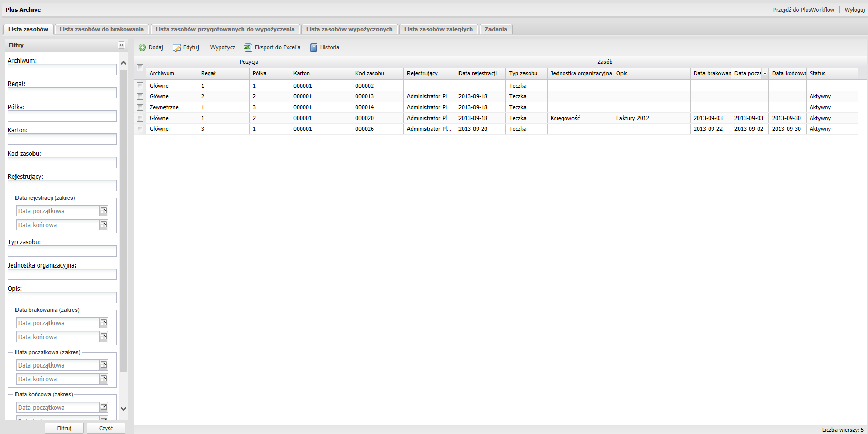Switch to Lista zasobów do brakowania tab
The width and height of the screenshot is (868, 434).
coord(102,29)
